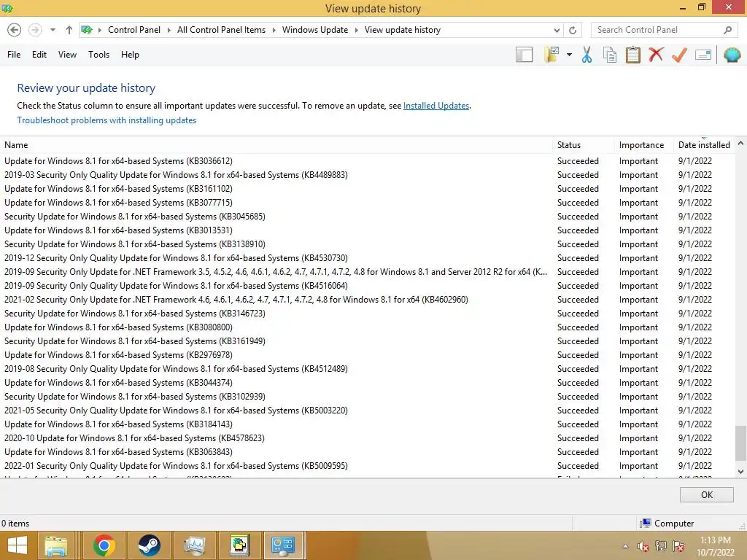This screenshot has width=747, height=560.
Task: Select the 2019-03 Security Only update KB4489883
Action: click(367, 175)
